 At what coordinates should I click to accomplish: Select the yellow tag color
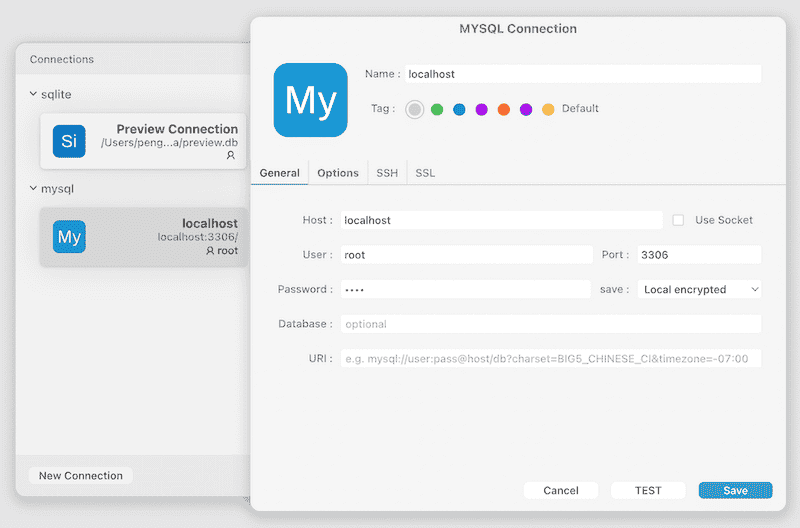coord(548,109)
